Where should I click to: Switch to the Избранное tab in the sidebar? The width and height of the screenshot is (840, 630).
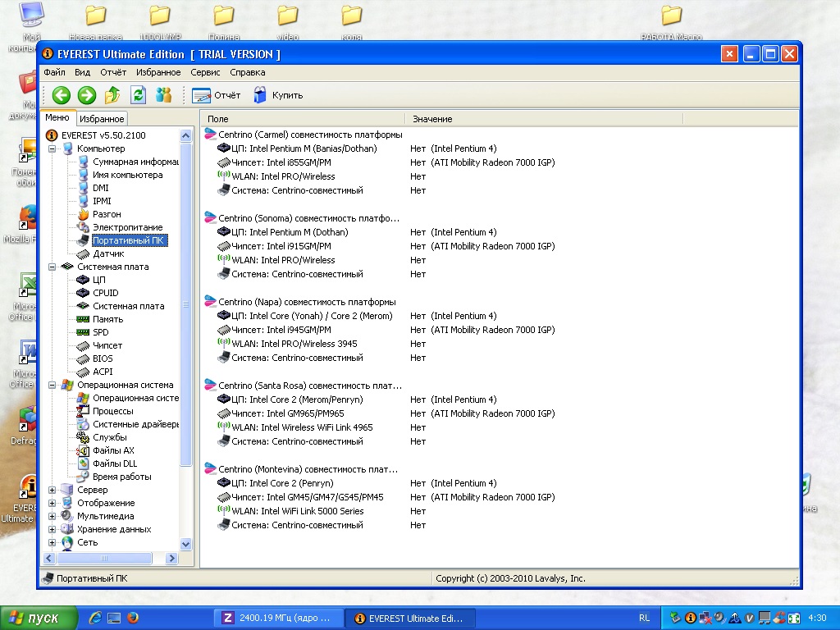tap(102, 119)
